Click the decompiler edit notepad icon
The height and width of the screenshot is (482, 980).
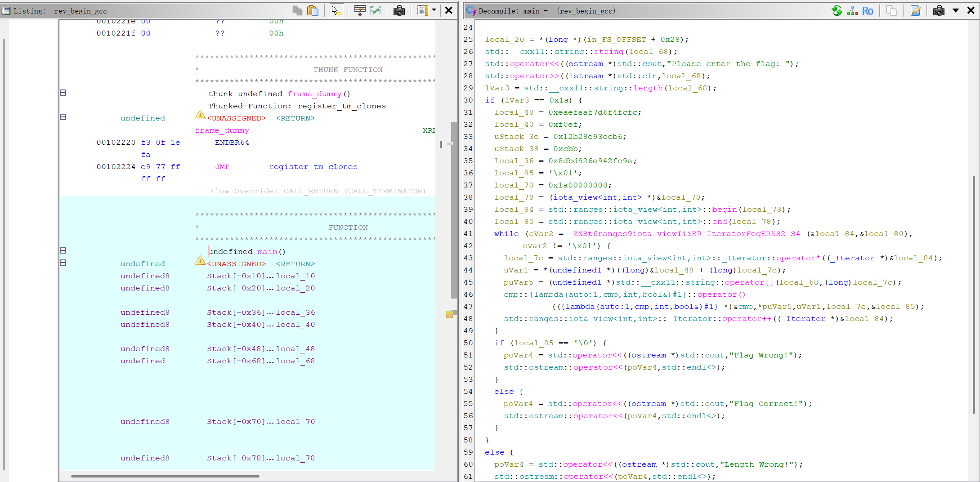pyautogui.click(x=915, y=10)
